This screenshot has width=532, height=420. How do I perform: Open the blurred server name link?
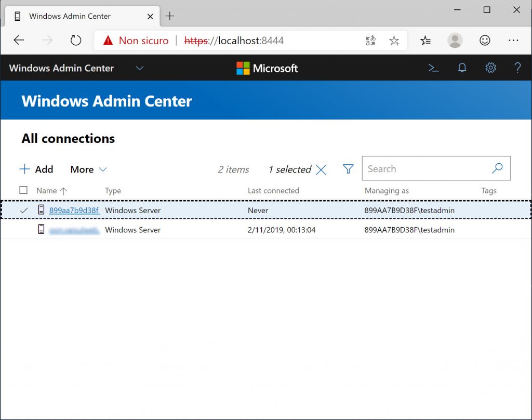coord(74,230)
